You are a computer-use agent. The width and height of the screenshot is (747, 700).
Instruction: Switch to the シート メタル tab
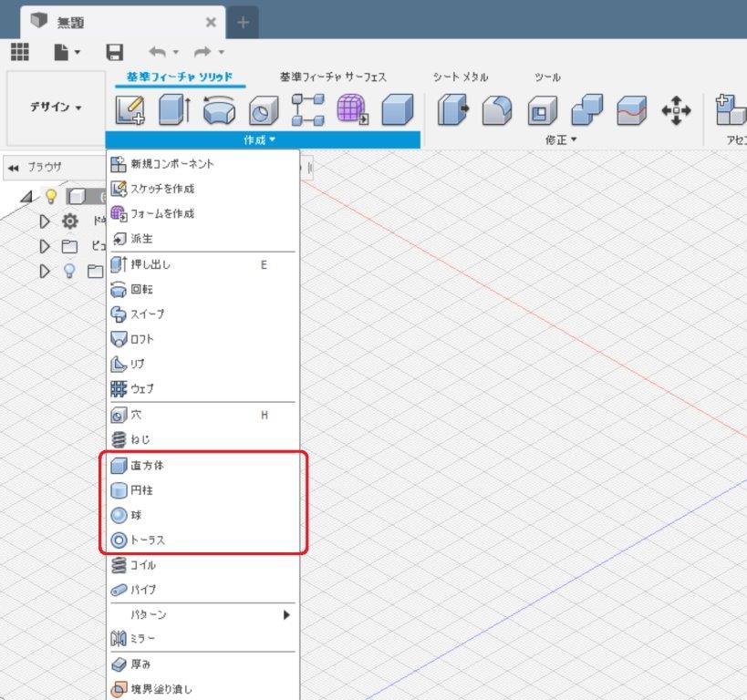pyautogui.click(x=461, y=77)
